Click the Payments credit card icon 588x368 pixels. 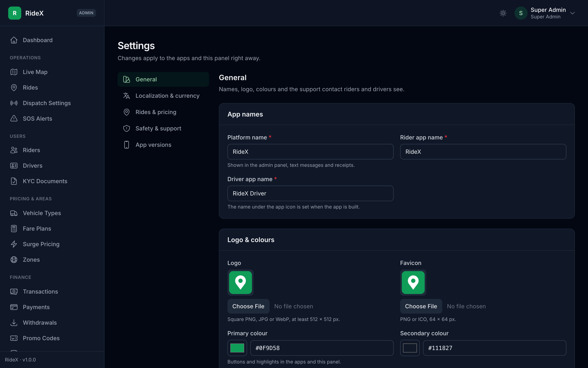coord(14,307)
